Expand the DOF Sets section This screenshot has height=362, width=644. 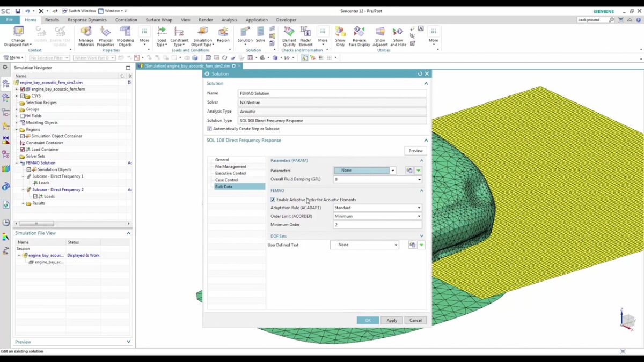tap(421, 236)
